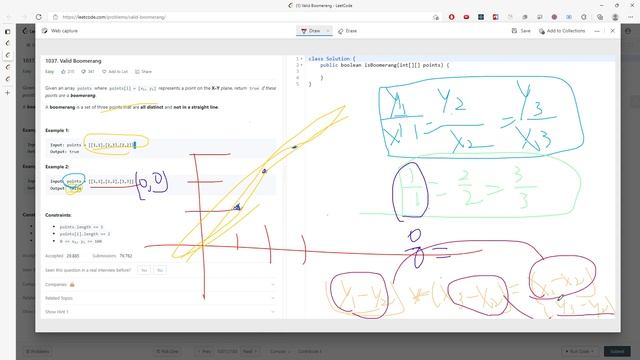Viewport: 640px width, 360px height.
Task: Open the dark green square extension icon
Action: tap(481, 17)
